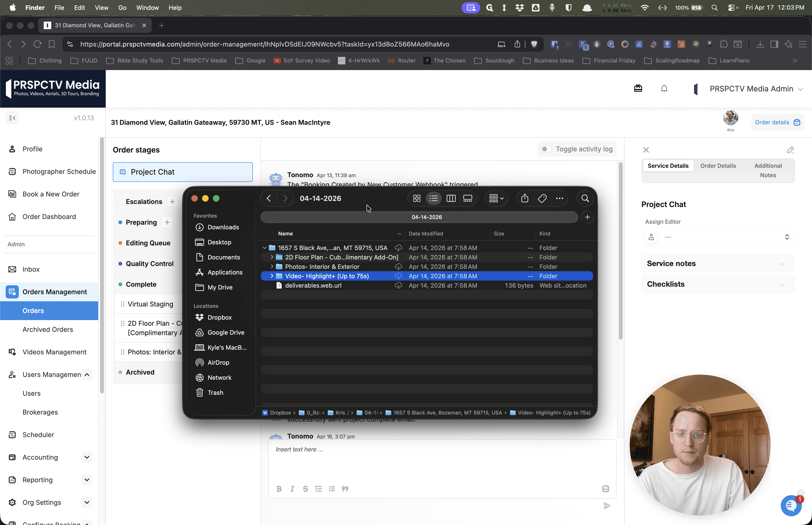Open the support chat bubble widget
Screen dimensions: 812x525
pyautogui.click(x=791, y=506)
